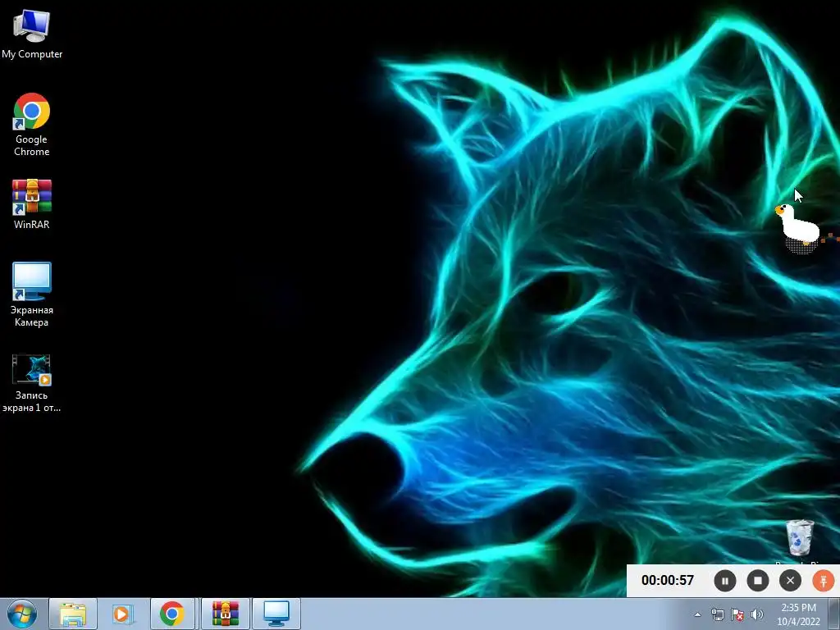The image size is (840, 630).
Task: Open the Action Center flag icon
Action: click(x=737, y=614)
